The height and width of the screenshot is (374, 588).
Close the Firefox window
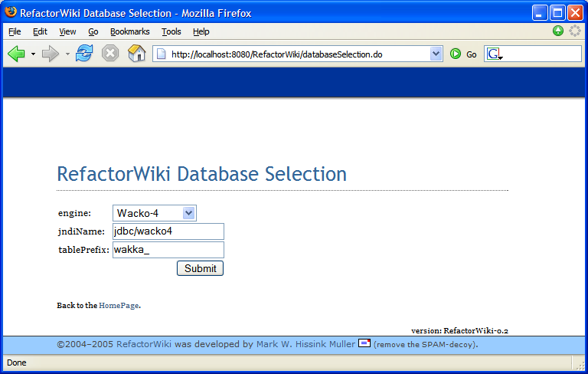[575, 13]
